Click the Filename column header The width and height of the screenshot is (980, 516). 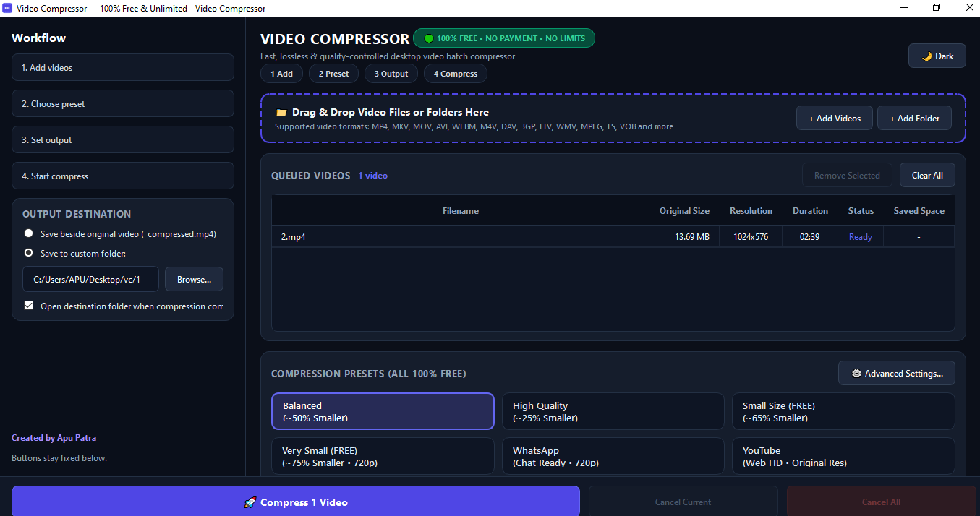[461, 211]
